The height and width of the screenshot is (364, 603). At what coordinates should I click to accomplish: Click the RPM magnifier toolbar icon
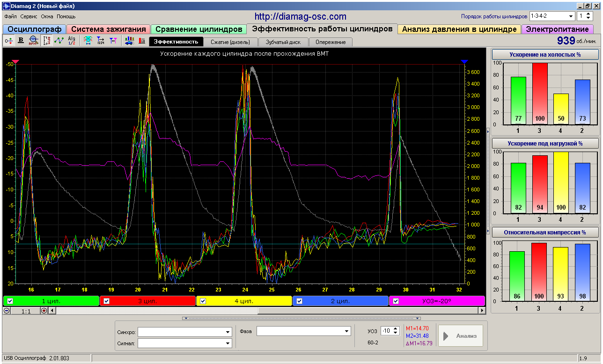pyautogui.click(x=33, y=41)
